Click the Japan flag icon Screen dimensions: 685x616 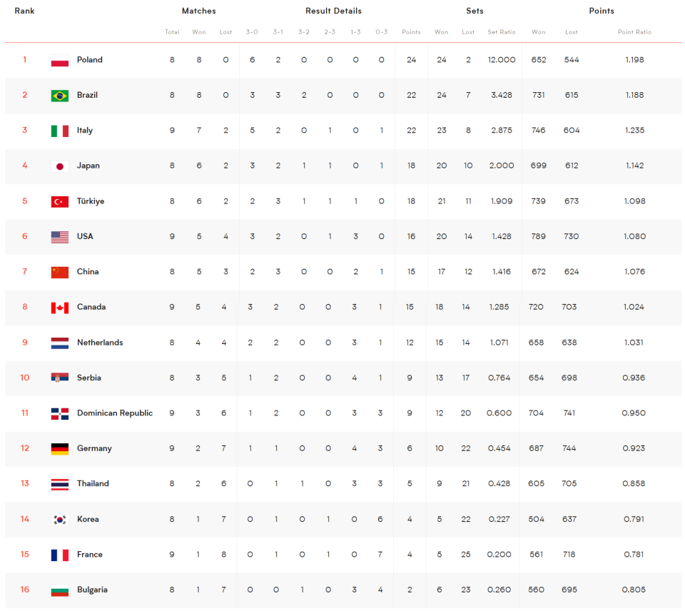tap(60, 166)
